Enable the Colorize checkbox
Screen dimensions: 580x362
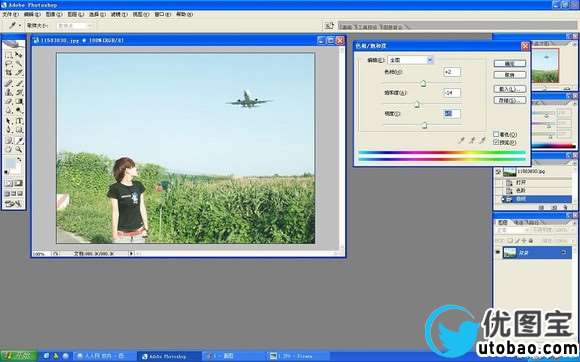(x=496, y=134)
